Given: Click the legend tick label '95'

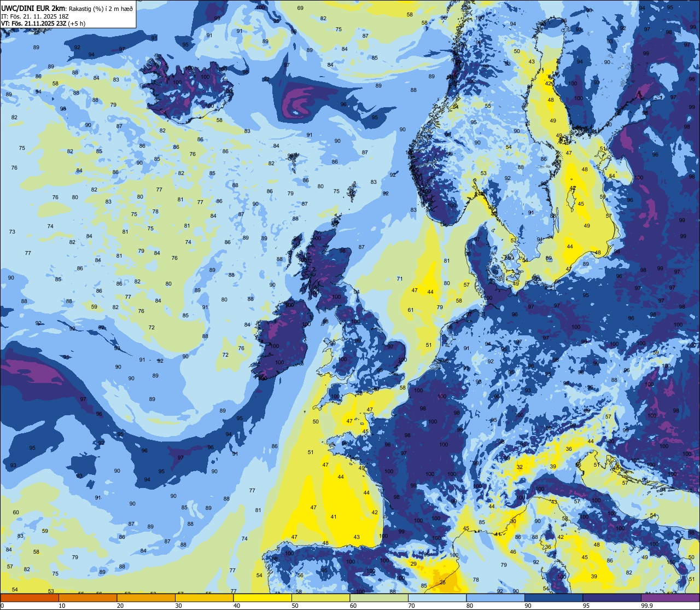Looking at the screenshot, I should tap(587, 606).
